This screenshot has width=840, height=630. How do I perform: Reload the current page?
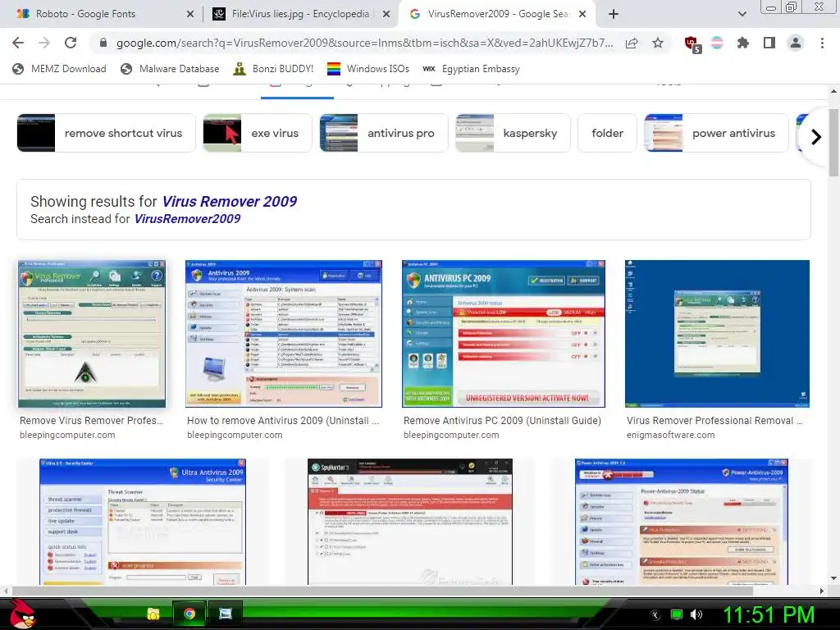pos(71,43)
